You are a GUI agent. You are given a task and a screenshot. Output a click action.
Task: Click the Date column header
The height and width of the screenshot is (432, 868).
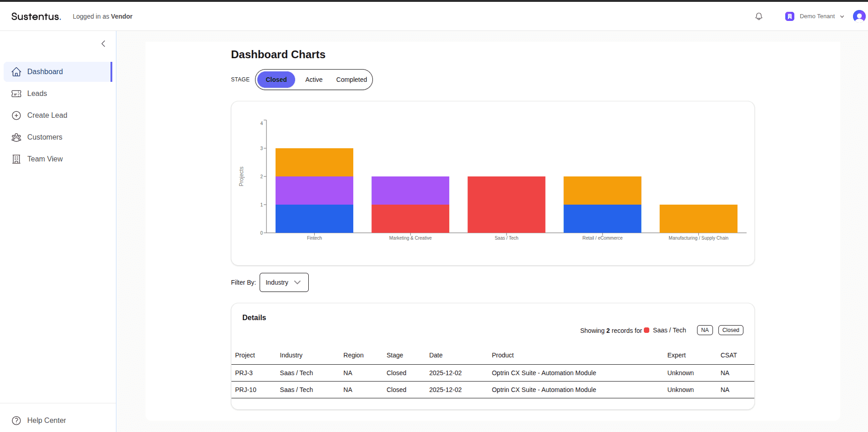[436, 355]
